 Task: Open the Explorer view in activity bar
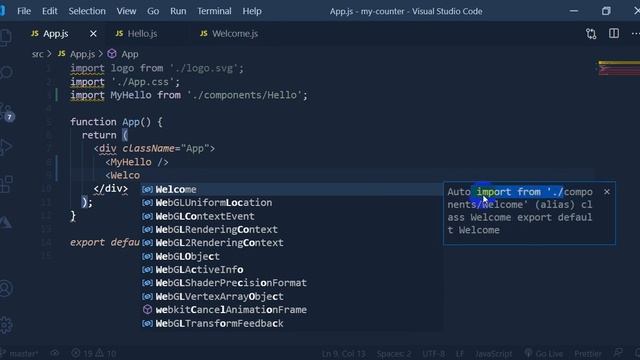(x=6, y=38)
